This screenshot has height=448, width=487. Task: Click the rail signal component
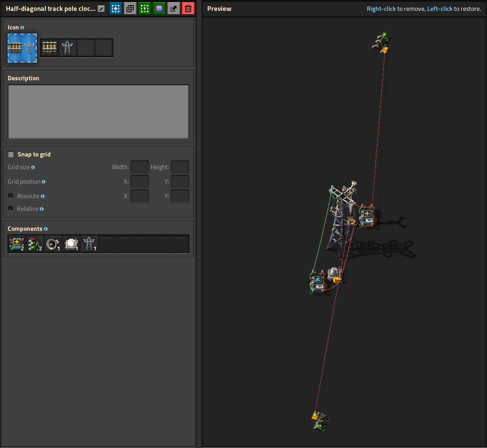point(35,244)
